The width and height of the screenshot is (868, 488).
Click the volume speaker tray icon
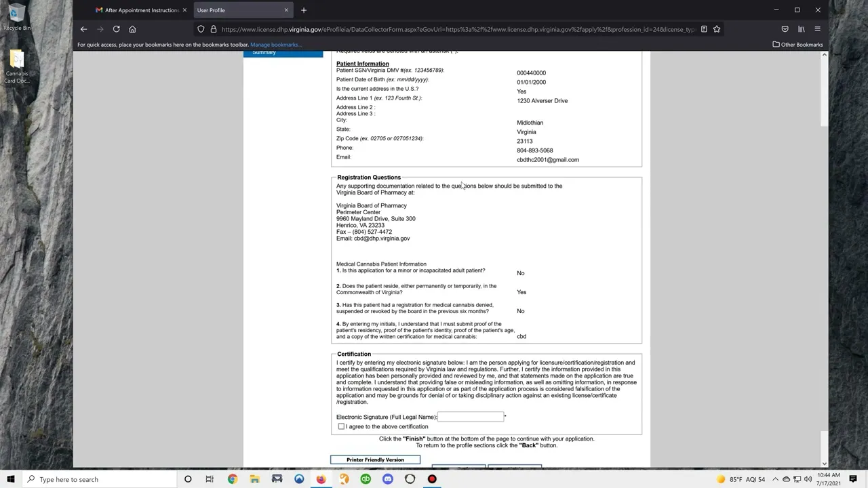pos(808,479)
